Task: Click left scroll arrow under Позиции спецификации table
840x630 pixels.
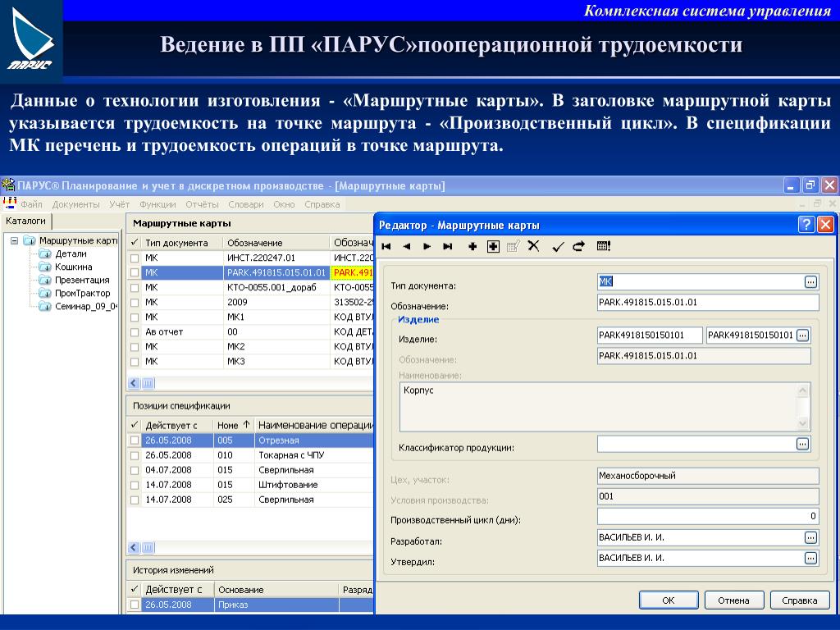Action: pos(134,547)
